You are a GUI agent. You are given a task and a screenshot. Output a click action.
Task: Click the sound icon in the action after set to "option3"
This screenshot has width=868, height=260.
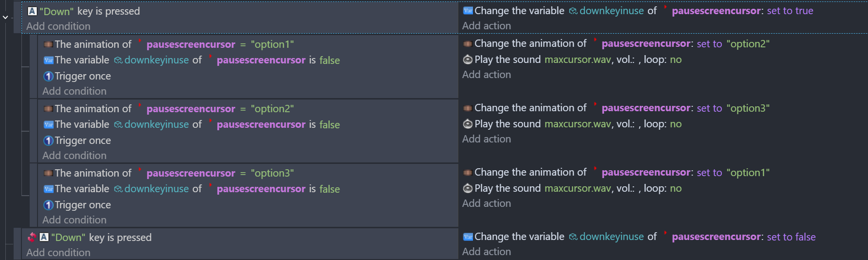pyautogui.click(x=467, y=124)
